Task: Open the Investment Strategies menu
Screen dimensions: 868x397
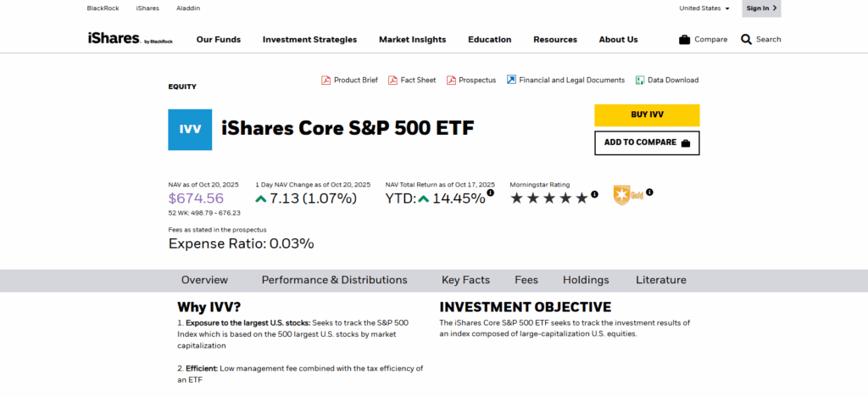Action: click(x=309, y=40)
